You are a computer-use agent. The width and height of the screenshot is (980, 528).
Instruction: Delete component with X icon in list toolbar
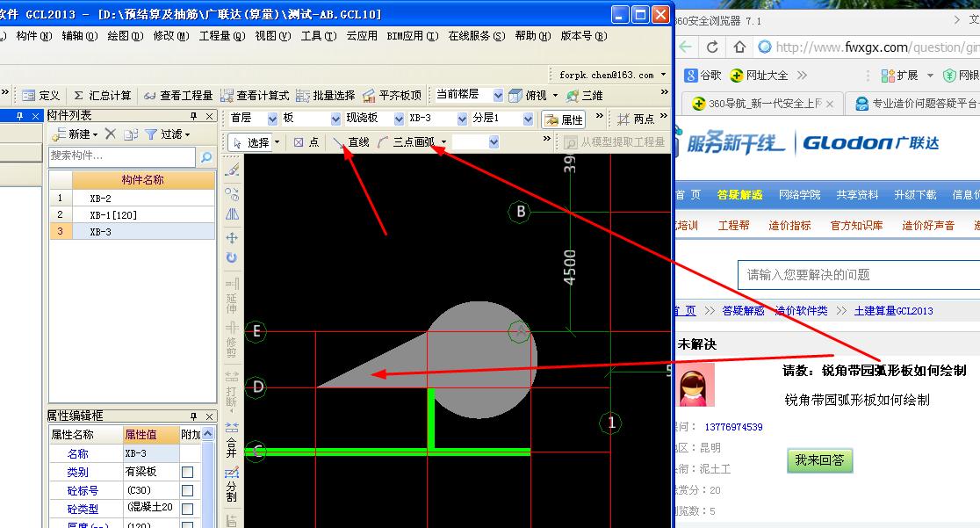111,134
